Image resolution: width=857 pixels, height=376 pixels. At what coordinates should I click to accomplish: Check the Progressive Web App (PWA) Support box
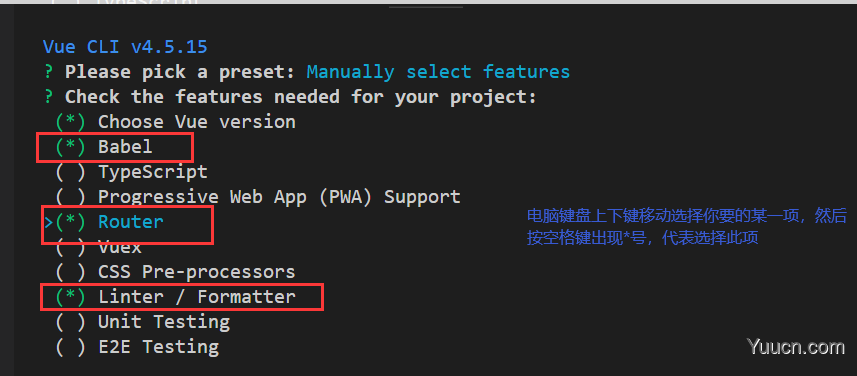(x=71, y=197)
